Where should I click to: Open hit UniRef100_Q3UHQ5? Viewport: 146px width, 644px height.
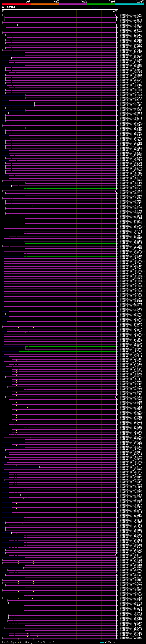click(x=131, y=228)
